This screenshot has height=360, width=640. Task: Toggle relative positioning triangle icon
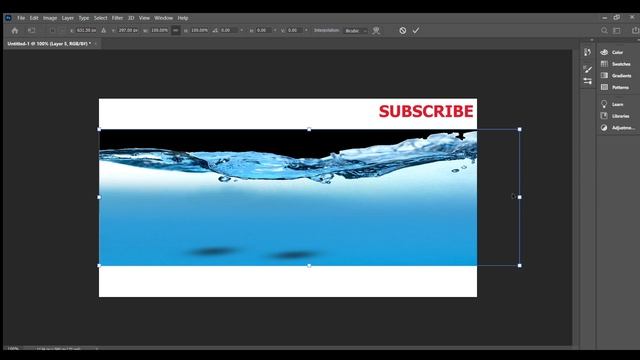pyautogui.click(x=104, y=31)
